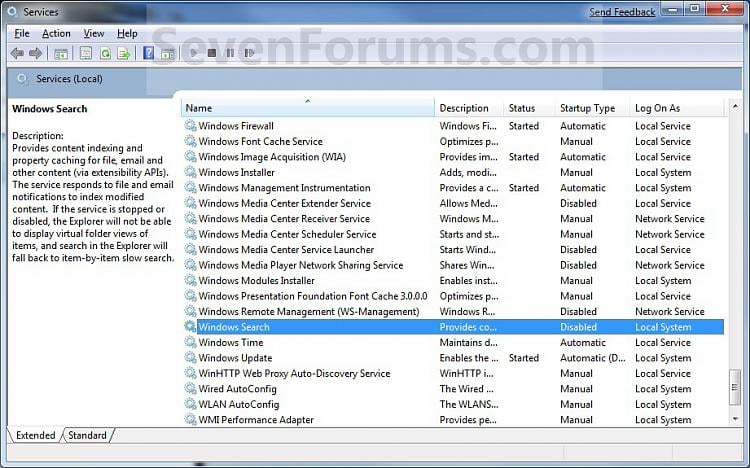Image resolution: width=750 pixels, height=468 pixels.
Task: Open the Properties toolbar icon
Action: pos(86,53)
